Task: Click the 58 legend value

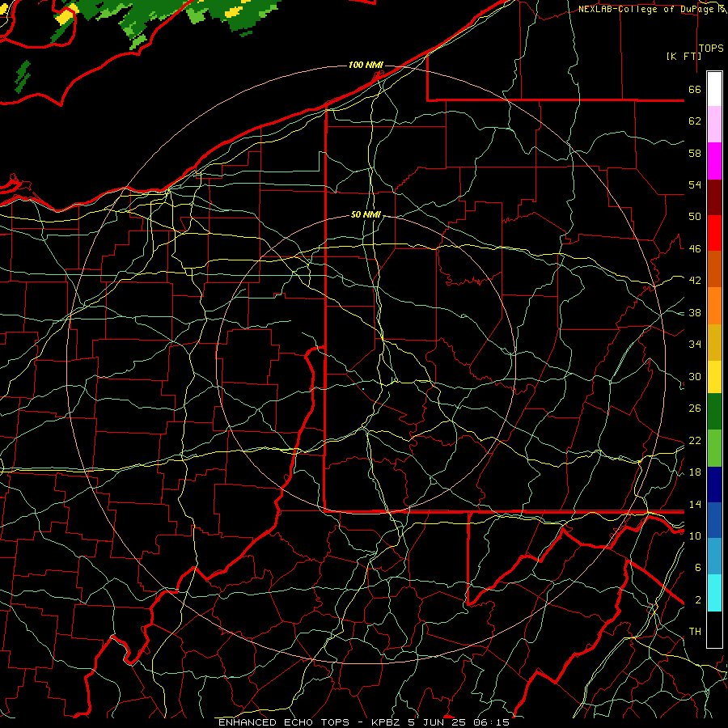Action: [x=695, y=153]
